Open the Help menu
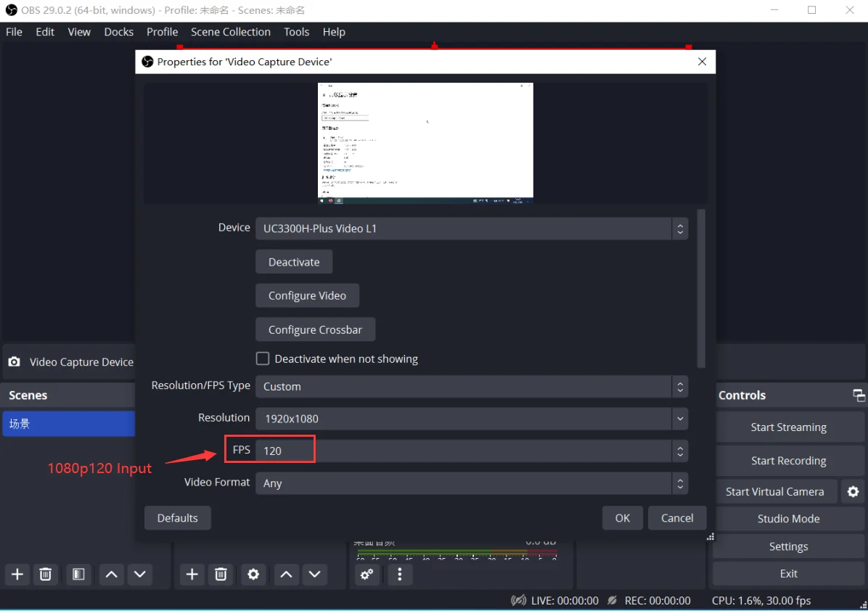The width and height of the screenshot is (868, 611). pos(334,31)
